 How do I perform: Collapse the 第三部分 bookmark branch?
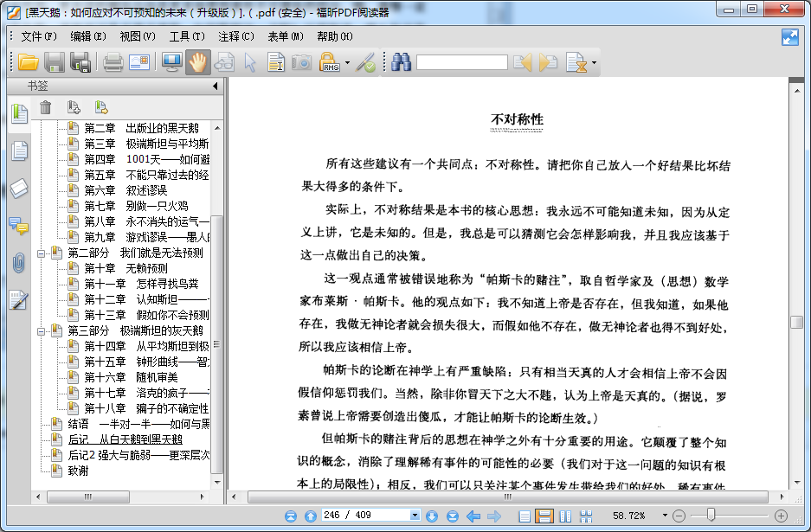point(41,331)
